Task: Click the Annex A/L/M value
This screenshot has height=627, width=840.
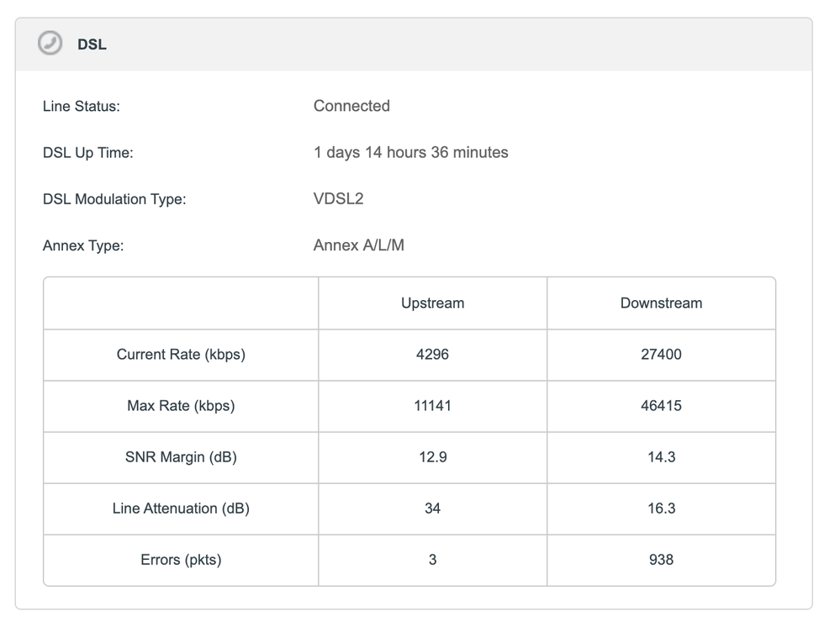Action: pyautogui.click(x=359, y=245)
